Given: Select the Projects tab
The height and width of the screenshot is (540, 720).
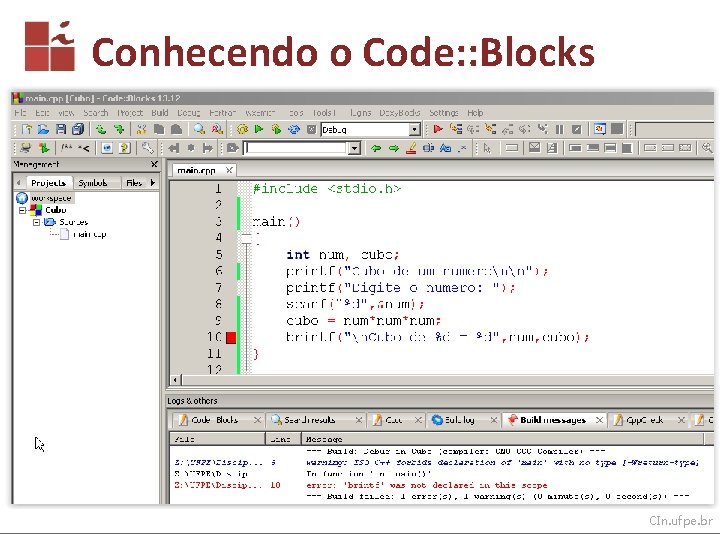Looking at the screenshot, I should (x=48, y=183).
